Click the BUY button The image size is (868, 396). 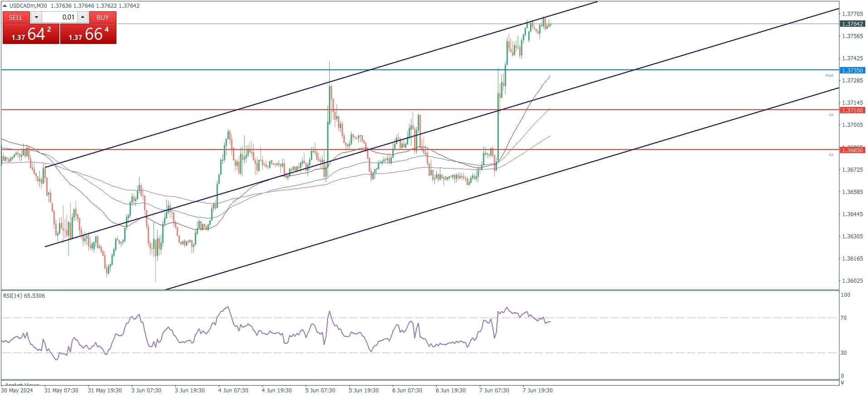103,17
